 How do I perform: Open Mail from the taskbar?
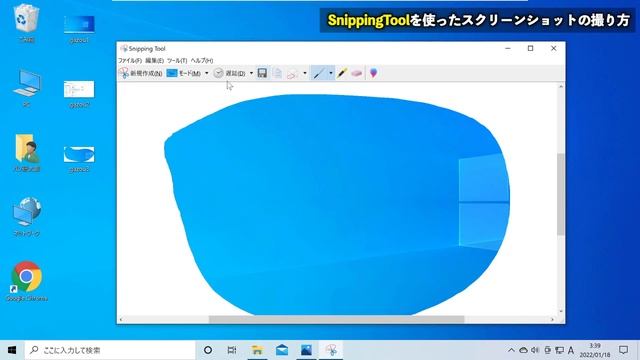[282, 350]
